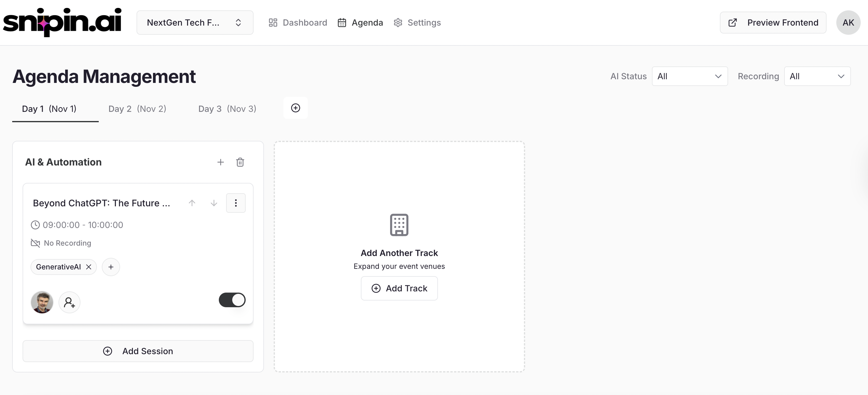Remove the GenerativeAI tag
Screen dimensions: 868x395
pos(89,267)
